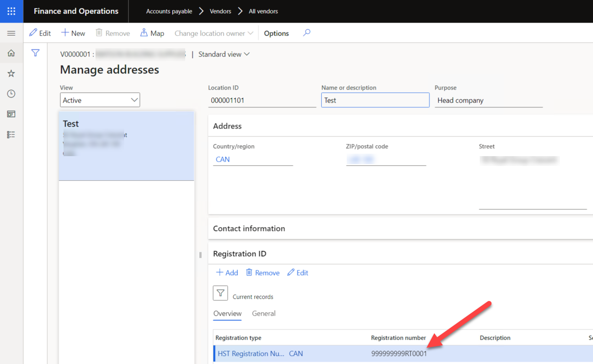Image resolution: width=593 pixels, height=364 pixels.
Task: Select the Test address card
Action: point(127,146)
